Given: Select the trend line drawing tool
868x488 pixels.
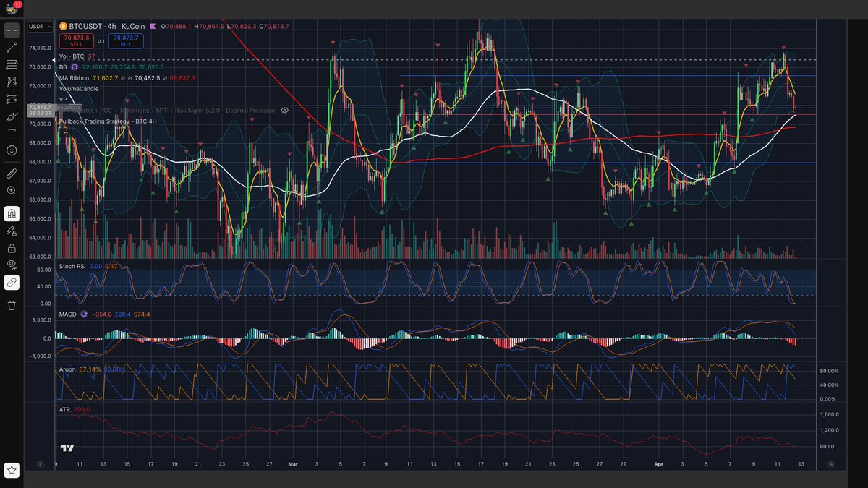Looking at the screenshot, I should point(12,48).
